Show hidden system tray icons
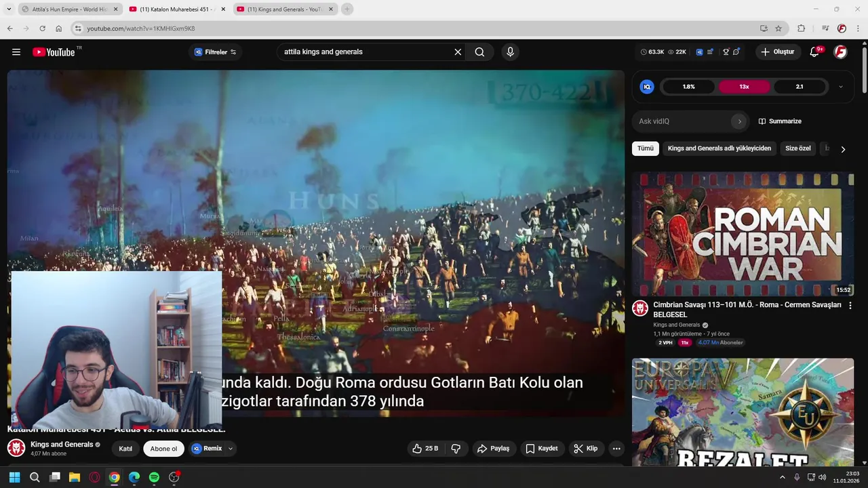The width and height of the screenshot is (868, 488). coord(782,477)
